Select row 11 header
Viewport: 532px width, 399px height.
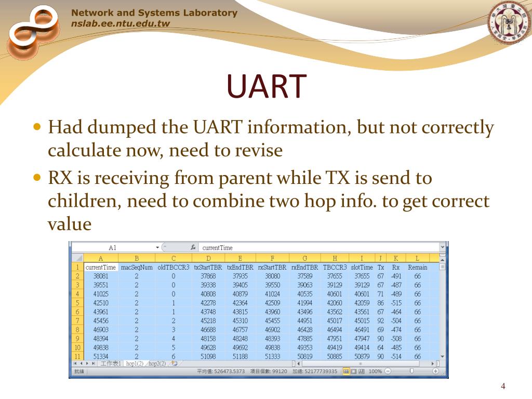click(x=78, y=356)
